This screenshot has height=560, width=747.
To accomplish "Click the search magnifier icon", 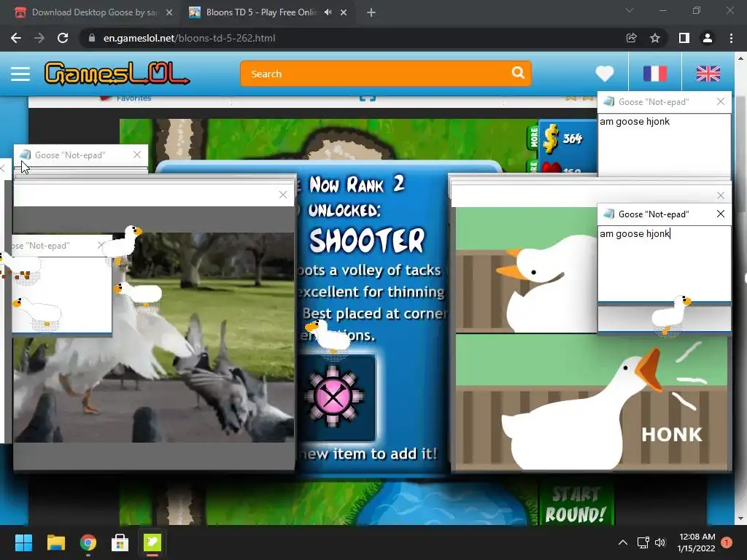I will [x=518, y=73].
